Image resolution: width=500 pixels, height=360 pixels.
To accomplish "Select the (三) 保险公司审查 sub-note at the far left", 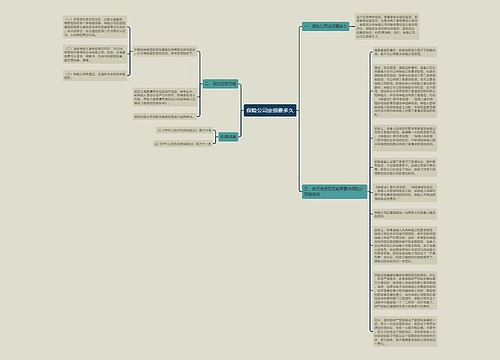I will pos(95,76).
